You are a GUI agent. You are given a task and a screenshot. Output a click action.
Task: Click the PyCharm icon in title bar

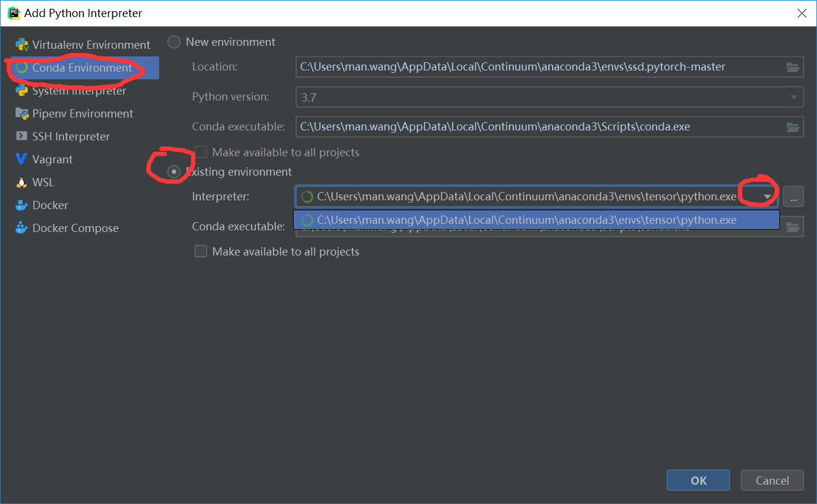tap(14, 12)
